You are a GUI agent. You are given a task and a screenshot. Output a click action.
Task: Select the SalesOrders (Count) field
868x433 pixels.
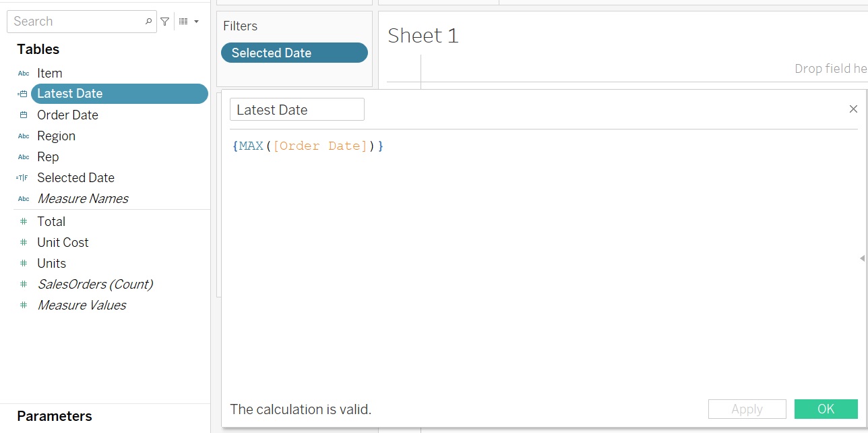[95, 284]
